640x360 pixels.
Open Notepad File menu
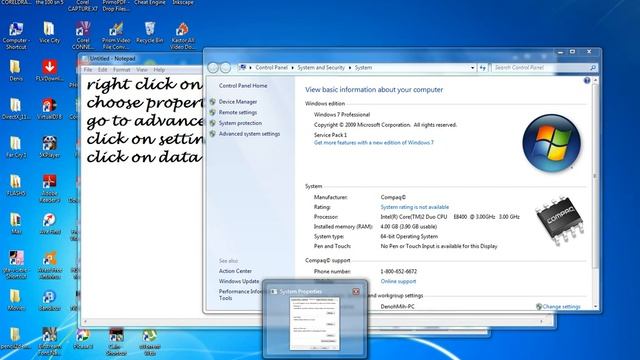88,70
